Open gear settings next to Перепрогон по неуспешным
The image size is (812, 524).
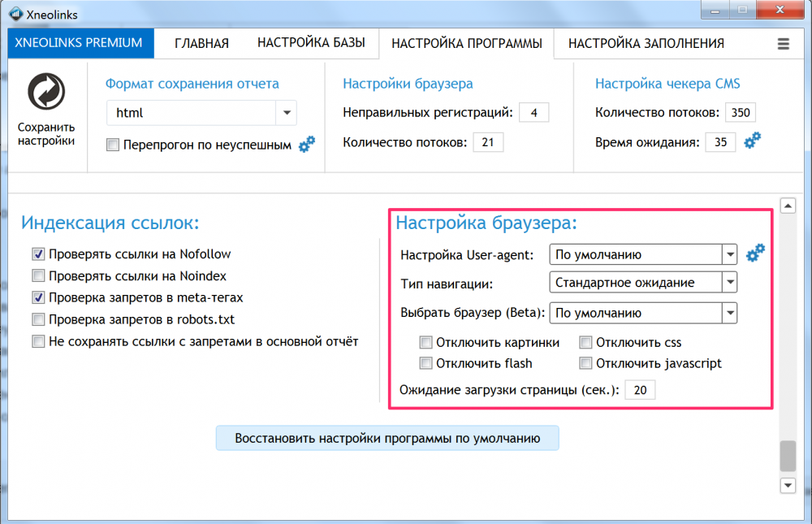tap(307, 144)
